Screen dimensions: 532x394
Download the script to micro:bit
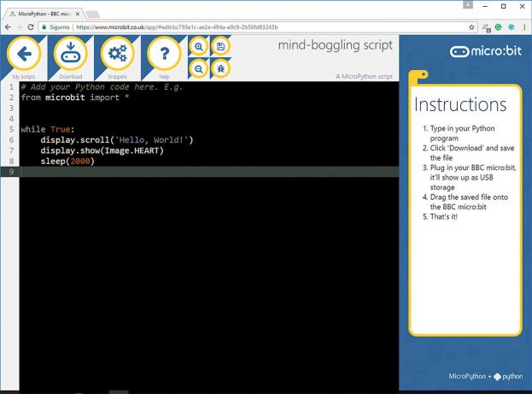[x=71, y=55]
